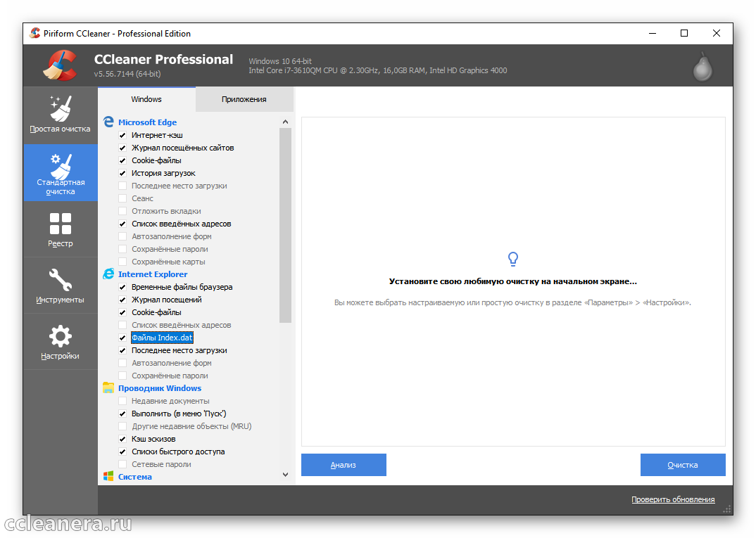This screenshot has width=756, height=538.
Task: Open the Инструменты wrench icon
Action: [x=60, y=280]
